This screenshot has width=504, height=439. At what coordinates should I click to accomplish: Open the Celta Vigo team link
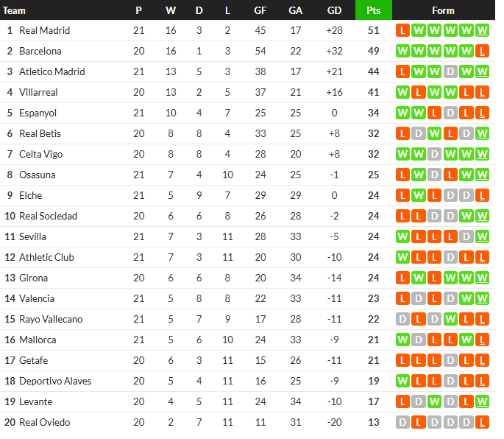(40, 154)
